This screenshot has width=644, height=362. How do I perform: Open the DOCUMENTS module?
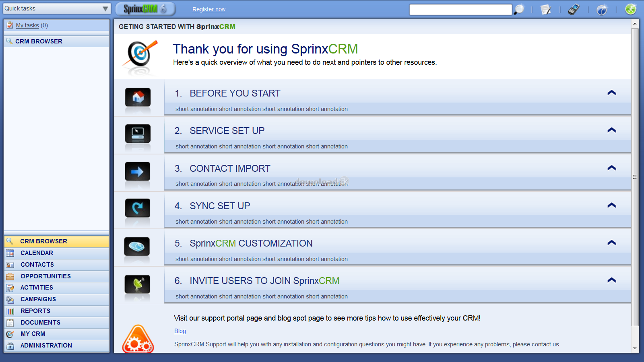(x=56, y=323)
